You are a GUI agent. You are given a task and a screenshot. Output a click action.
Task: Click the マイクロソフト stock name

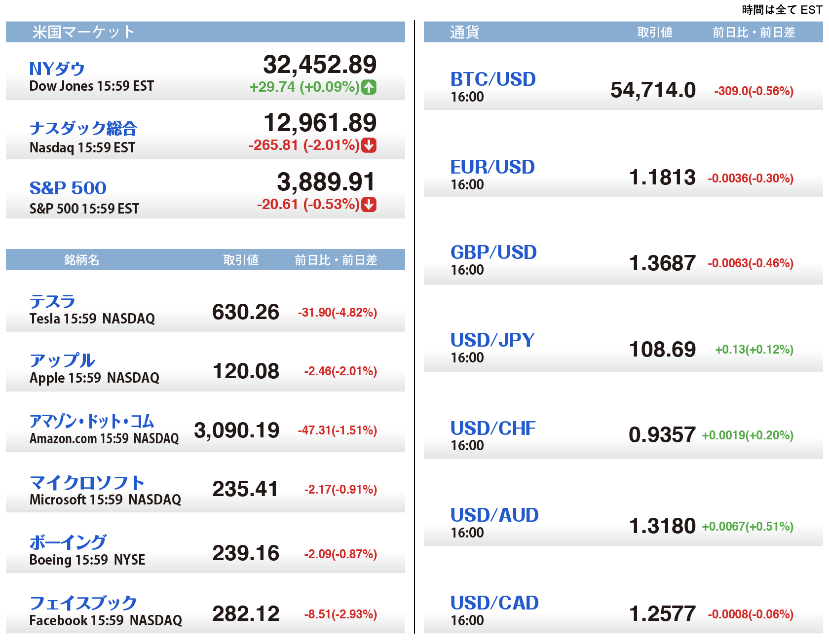point(87,482)
